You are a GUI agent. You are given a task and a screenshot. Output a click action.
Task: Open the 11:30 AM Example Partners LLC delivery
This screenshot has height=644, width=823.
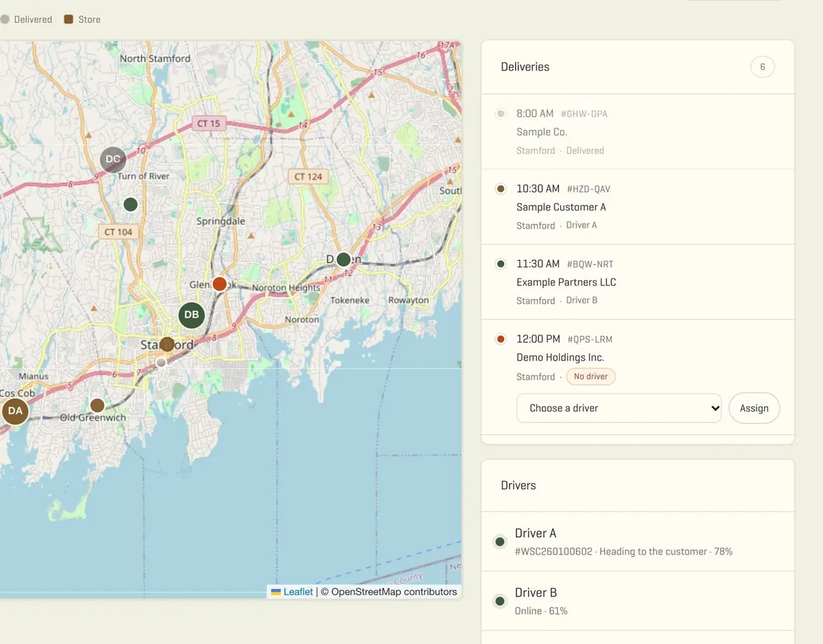(x=638, y=282)
